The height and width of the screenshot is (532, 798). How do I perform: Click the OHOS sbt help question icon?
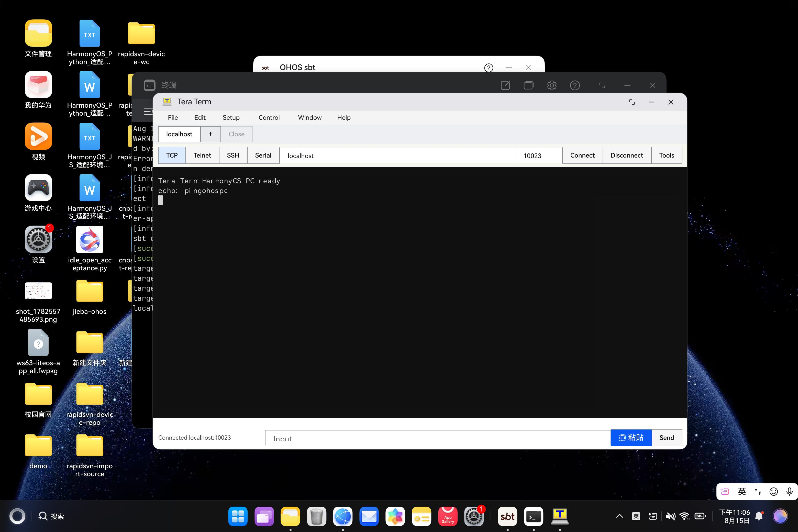(489, 68)
